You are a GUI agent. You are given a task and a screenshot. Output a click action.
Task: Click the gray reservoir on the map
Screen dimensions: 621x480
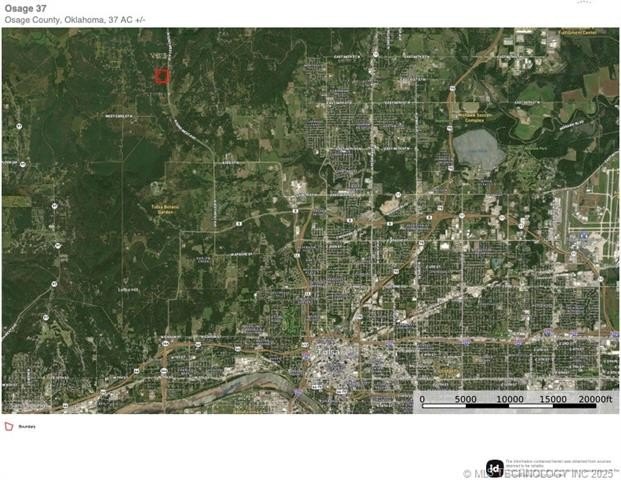[x=477, y=152]
